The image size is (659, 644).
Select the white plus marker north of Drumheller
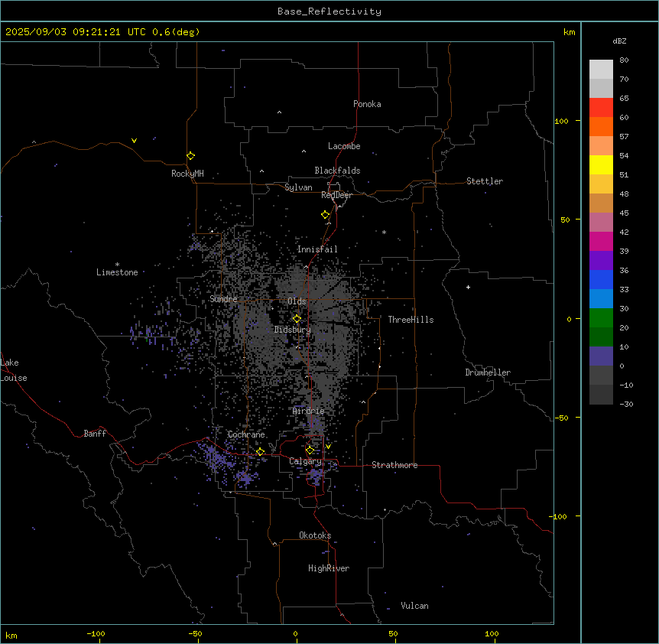pyautogui.click(x=468, y=287)
